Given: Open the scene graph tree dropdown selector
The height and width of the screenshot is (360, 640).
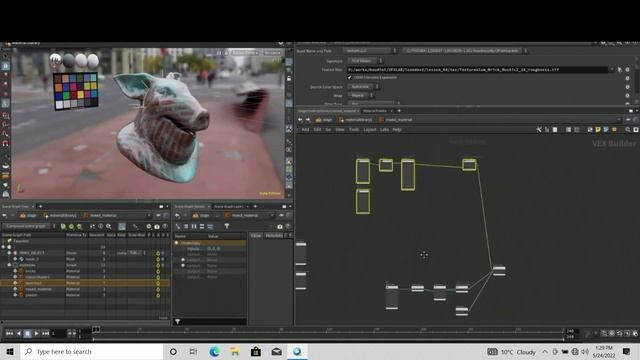Looking at the screenshot, I should (29, 226).
